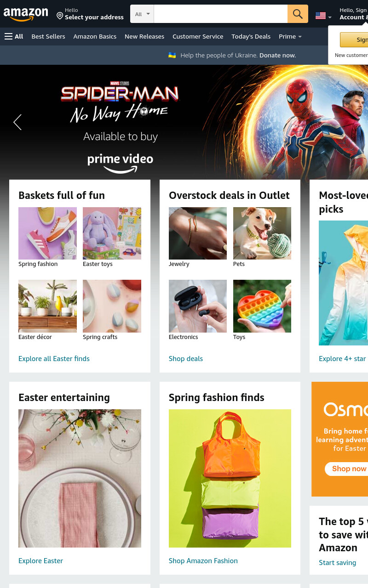Go to previous banner with left arrow
The width and height of the screenshot is (368, 588).
coord(17,122)
